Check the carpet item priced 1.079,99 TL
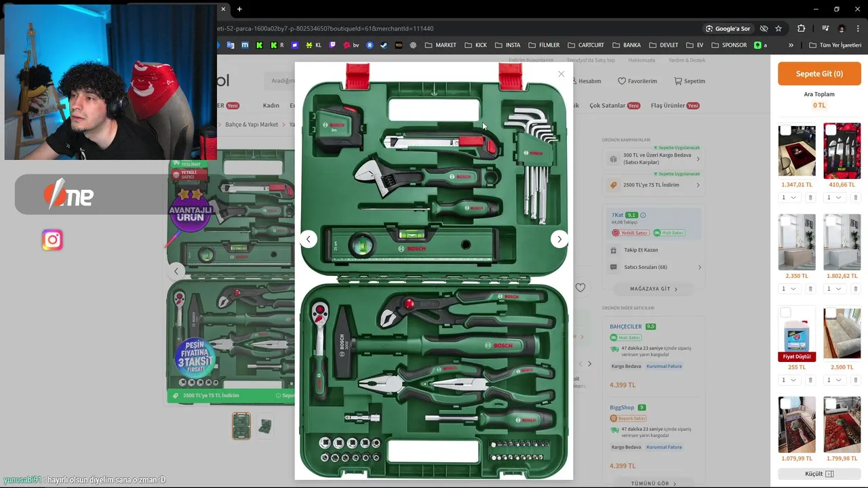 pos(785,403)
